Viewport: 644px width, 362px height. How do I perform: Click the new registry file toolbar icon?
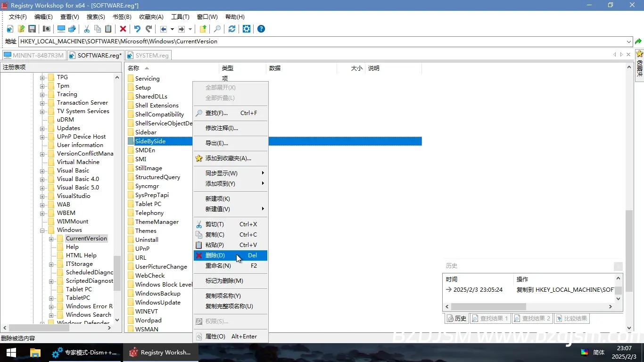[x=10, y=29]
